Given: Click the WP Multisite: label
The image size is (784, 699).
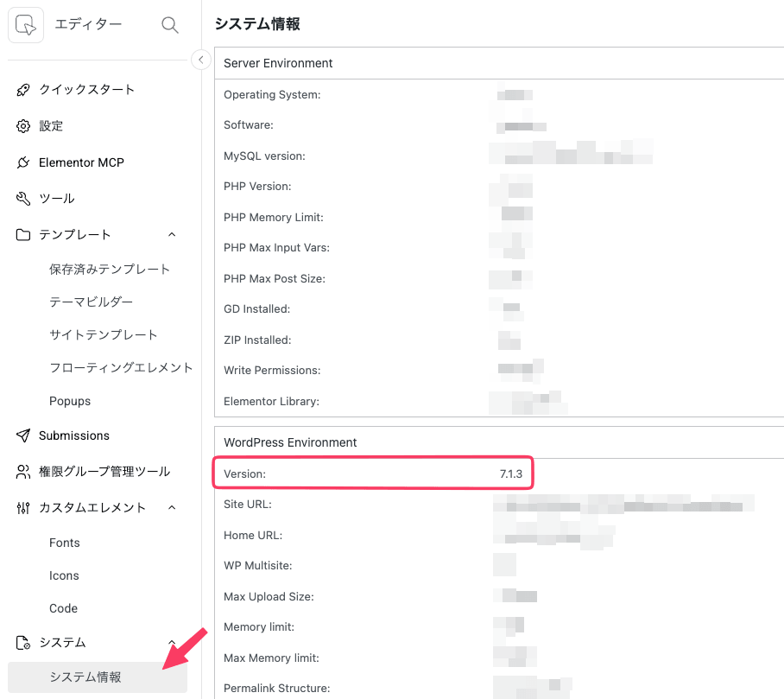Looking at the screenshot, I should coord(258,566).
